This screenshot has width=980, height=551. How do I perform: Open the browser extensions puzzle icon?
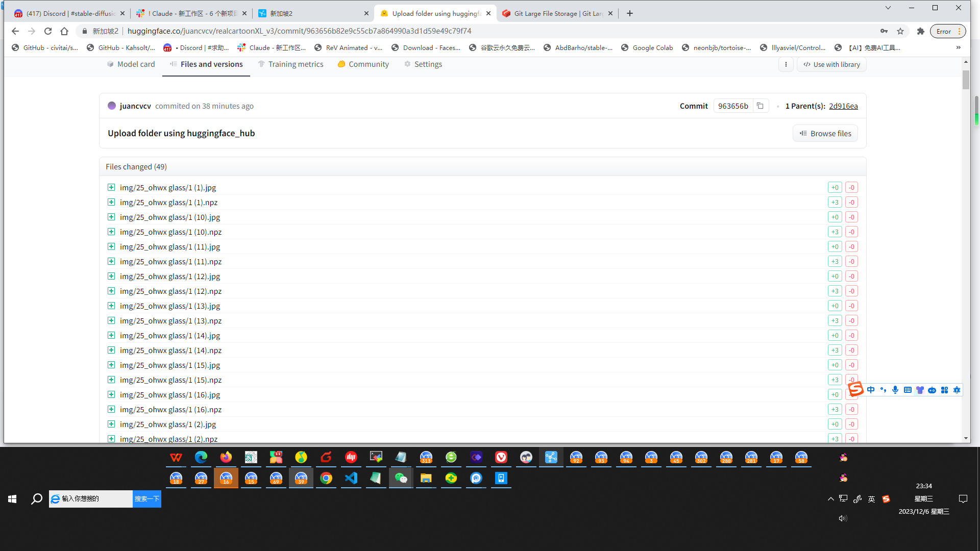[920, 31]
